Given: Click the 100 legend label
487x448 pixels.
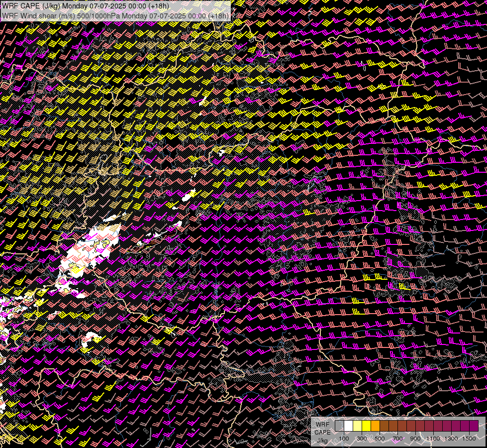Looking at the screenshot, I should click(344, 439).
